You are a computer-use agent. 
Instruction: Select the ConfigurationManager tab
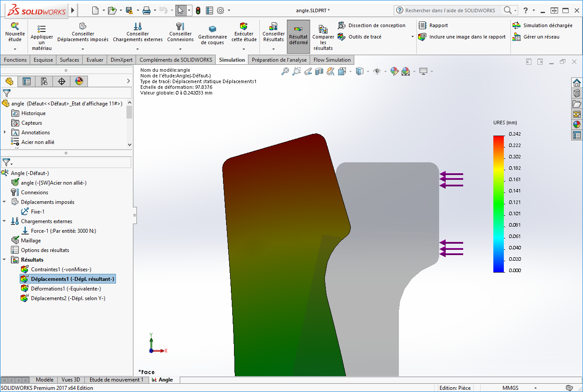(x=44, y=81)
